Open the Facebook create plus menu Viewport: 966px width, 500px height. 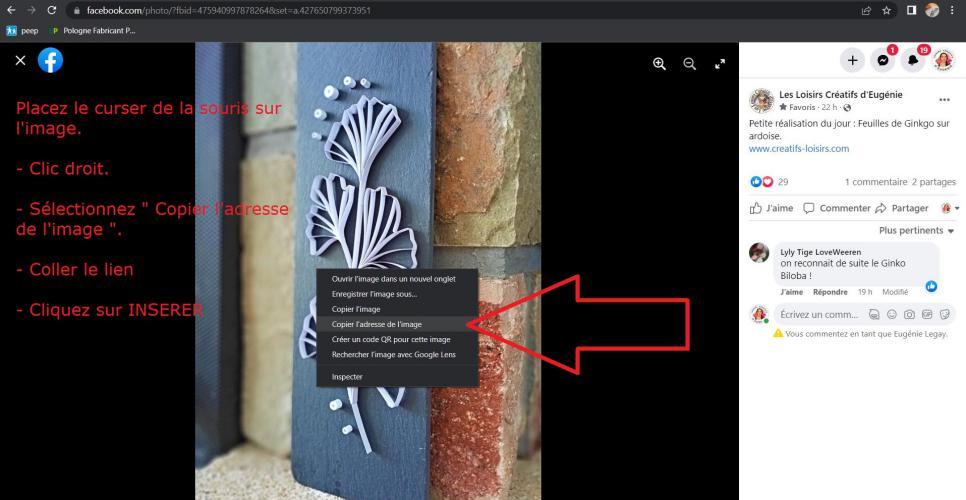pyautogui.click(x=853, y=60)
